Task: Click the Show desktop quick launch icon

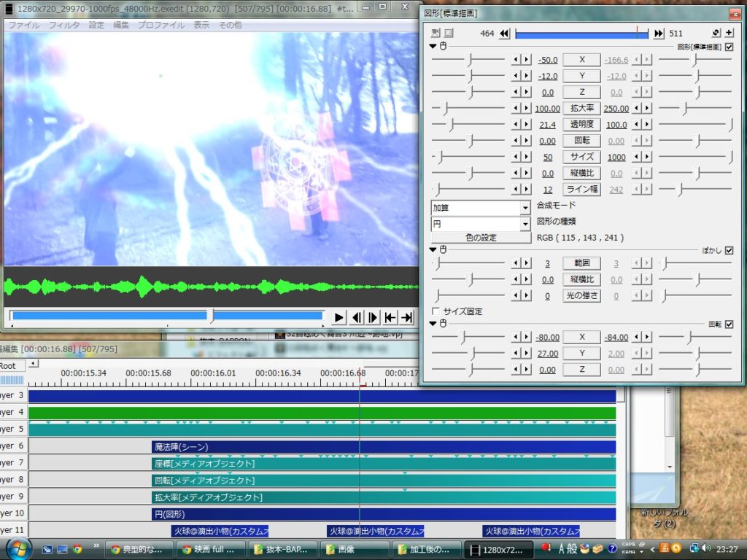Action: (x=62, y=549)
